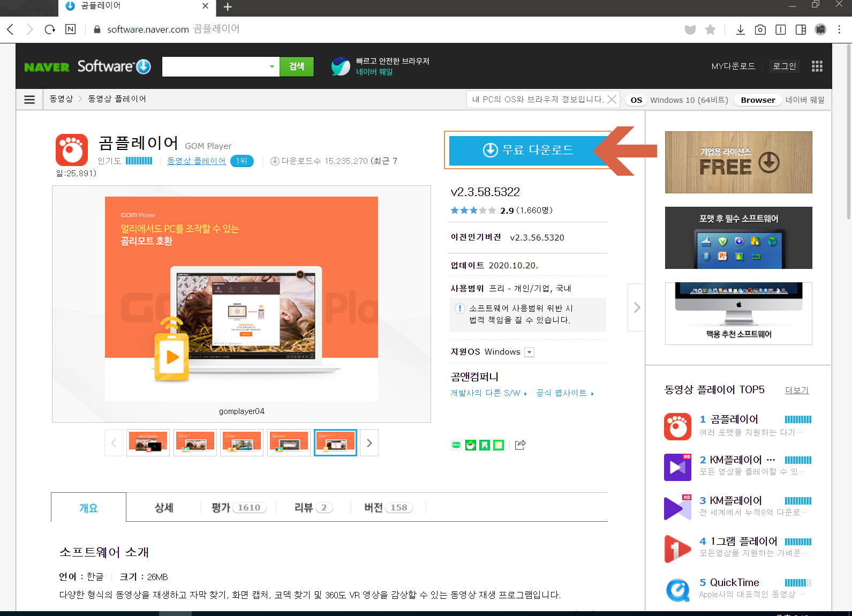Show next screenshot thumbnails arrow
This screenshot has width=852, height=616.
pos(369,443)
